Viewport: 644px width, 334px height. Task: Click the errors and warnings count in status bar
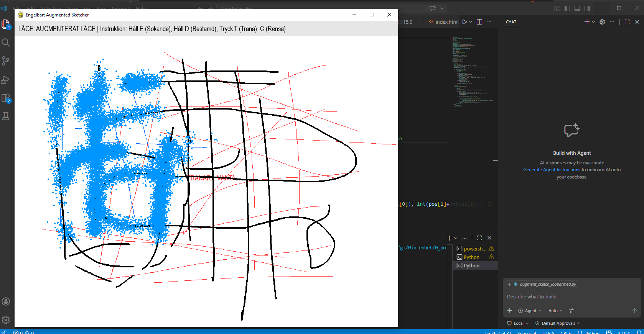(x=23, y=332)
